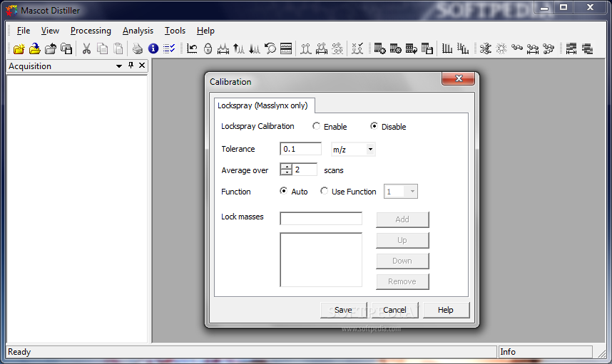Click the new project folder-with-star icon
This screenshot has width=612, height=364.
coord(19,48)
